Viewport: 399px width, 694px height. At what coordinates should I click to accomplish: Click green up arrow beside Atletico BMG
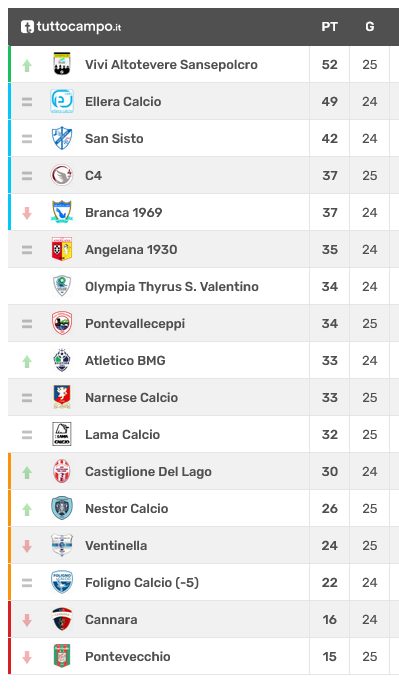click(27, 362)
